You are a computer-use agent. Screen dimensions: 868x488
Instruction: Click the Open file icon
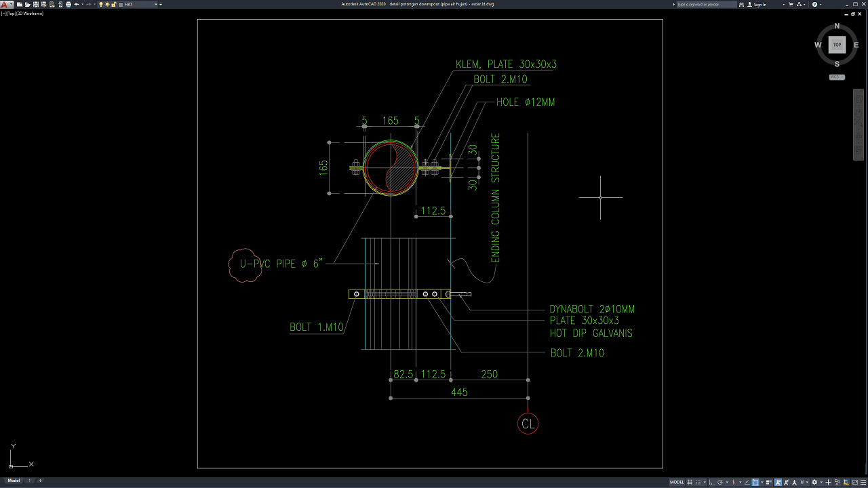(x=27, y=4)
